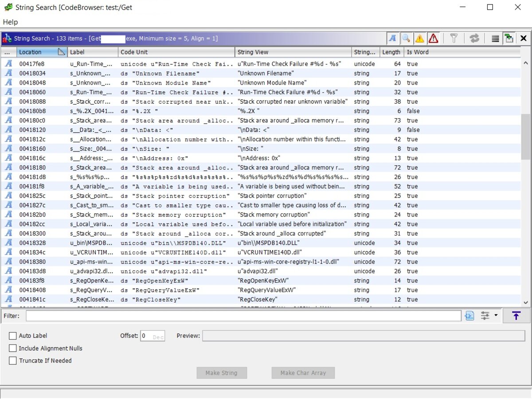Select the u"bin\\MSPDB140.DLL" string view cell
The image size is (532, 399).
pos(293,243)
